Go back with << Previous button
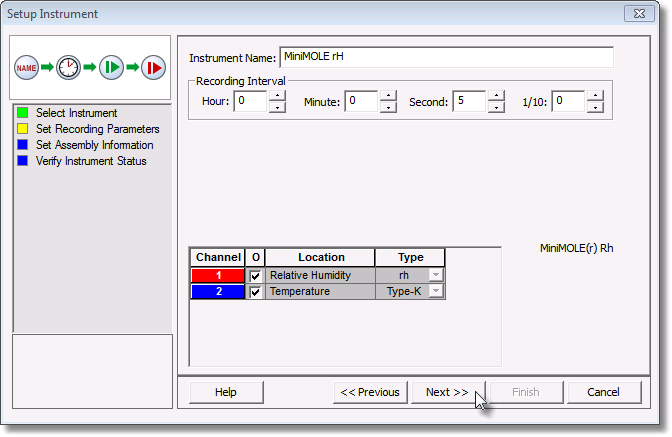Screen dimensions: 672x437 tap(370, 392)
